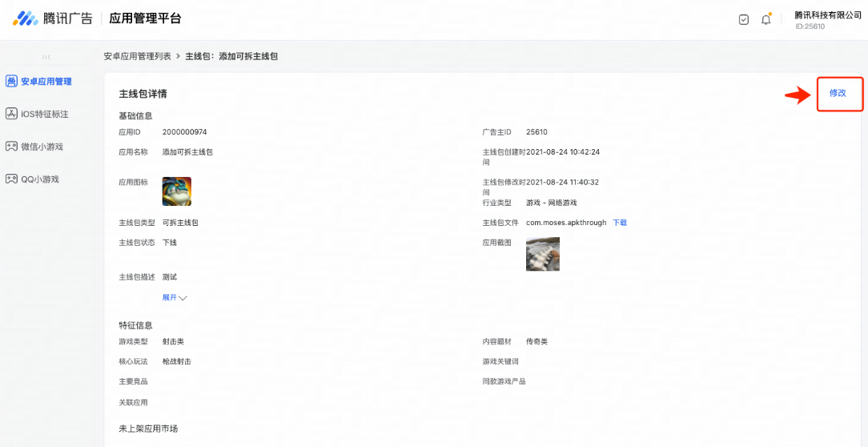Image resolution: width=868 pixels, height=447 pixels.
Task: Open the notification bell
Action: point(766,19)
